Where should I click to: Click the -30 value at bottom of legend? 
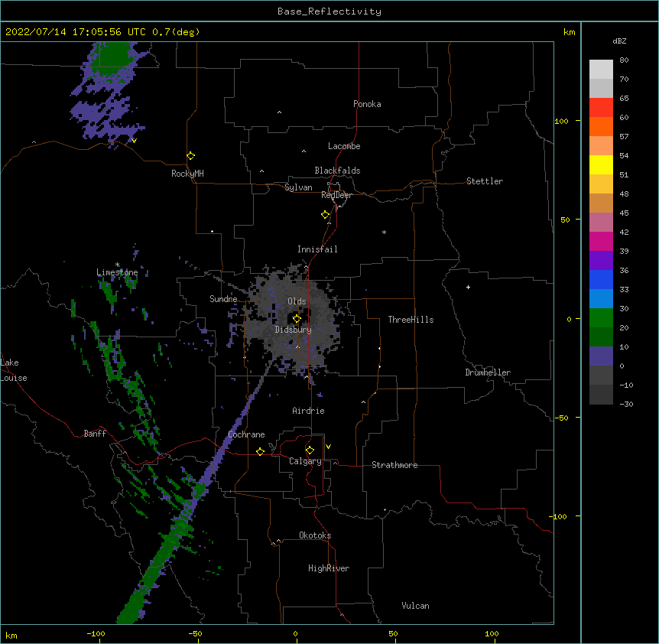click(x=626, y=405)
